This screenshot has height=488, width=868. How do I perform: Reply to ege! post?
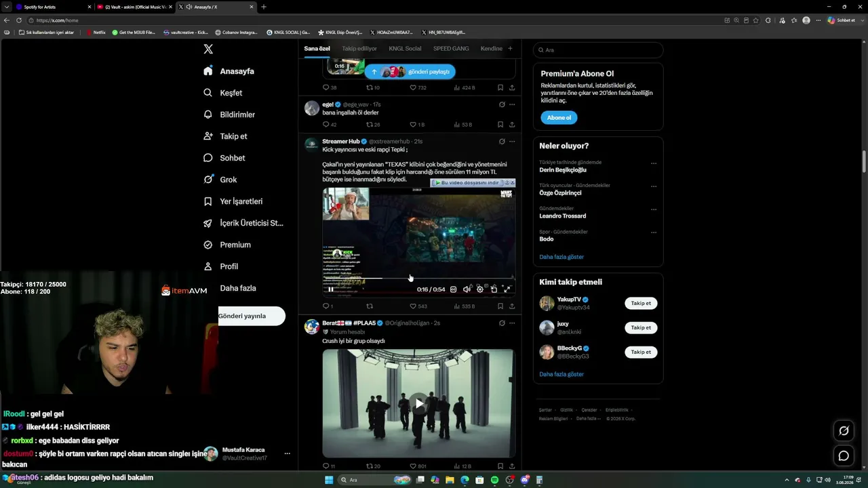pos(330,125)
